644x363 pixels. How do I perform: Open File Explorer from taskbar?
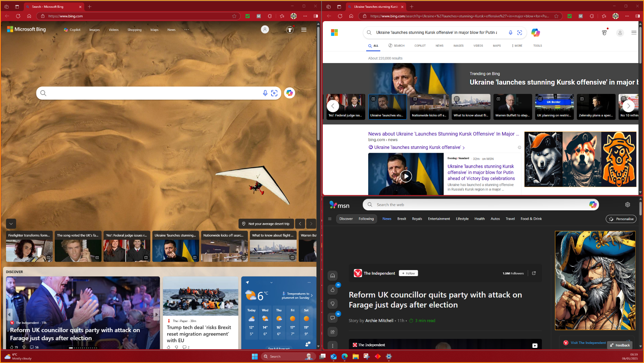coord(355,356)
